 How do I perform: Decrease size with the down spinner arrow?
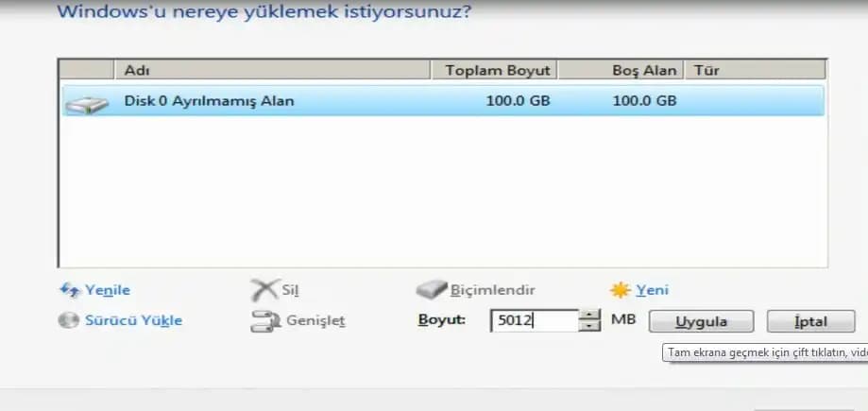coord(590,326)
